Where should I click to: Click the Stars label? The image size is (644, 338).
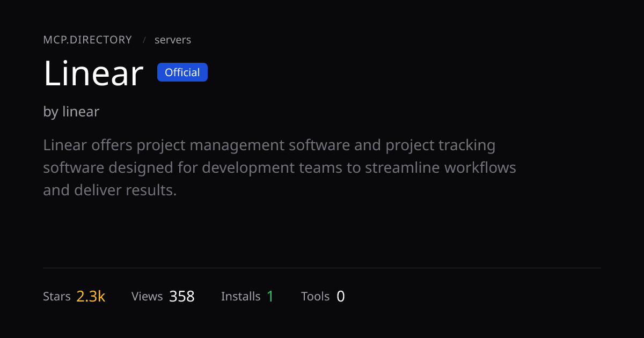point(57,296)
